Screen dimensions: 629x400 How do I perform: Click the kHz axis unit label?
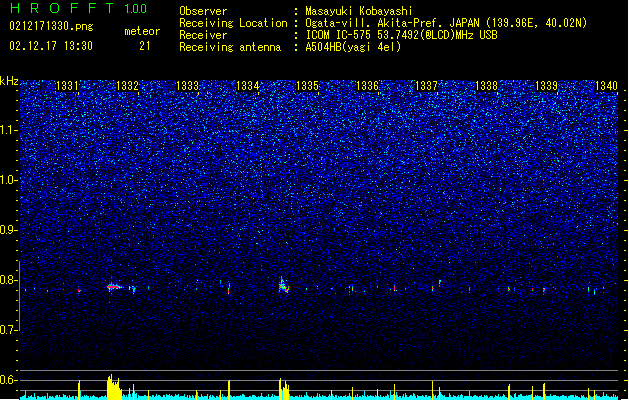click(x=9, y=81)
